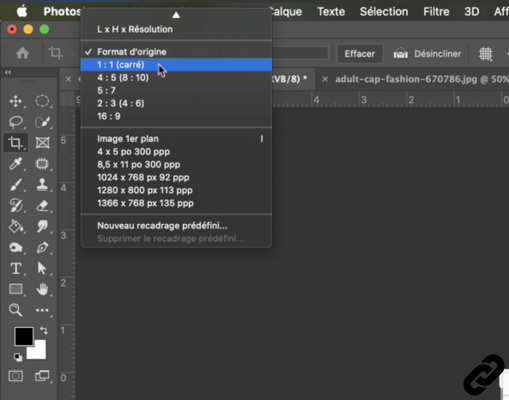Select the Quick Selection tool
The image size is (509, 400).
tap(42, 122)
